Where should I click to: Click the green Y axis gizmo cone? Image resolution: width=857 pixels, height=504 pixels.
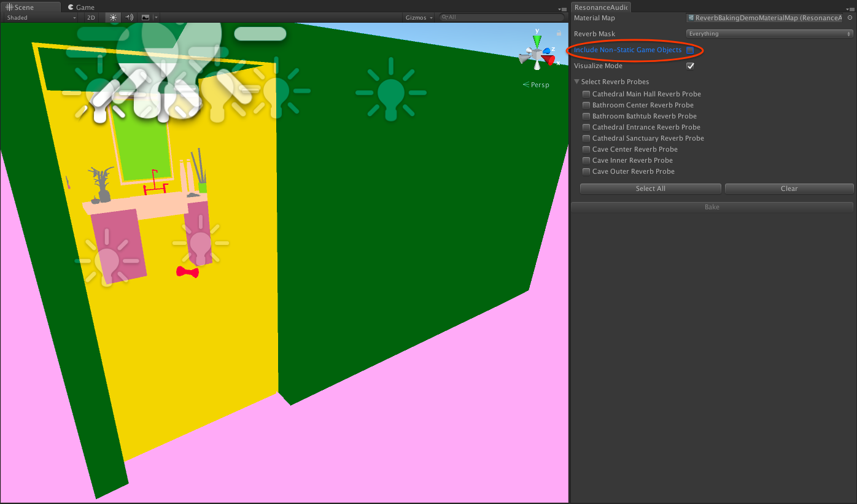pos(537,41)
